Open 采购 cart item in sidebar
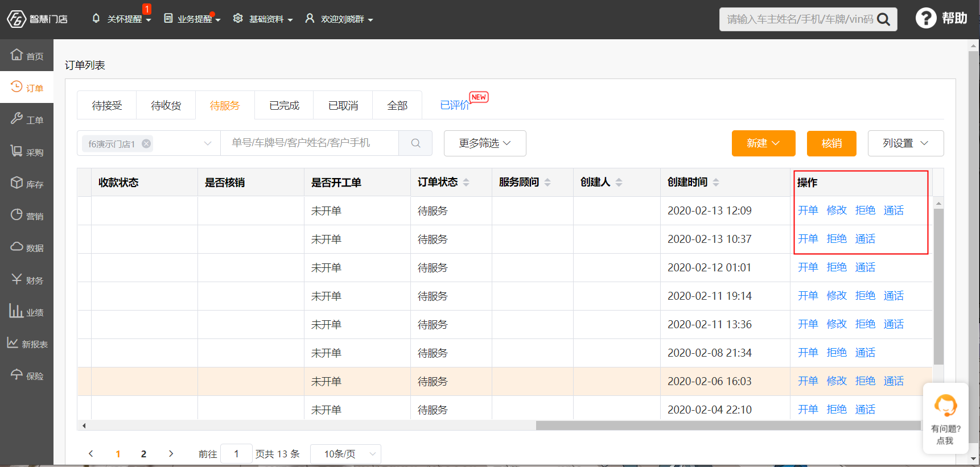This screenshot has width=980, height=467. click(x=27, y=151)
